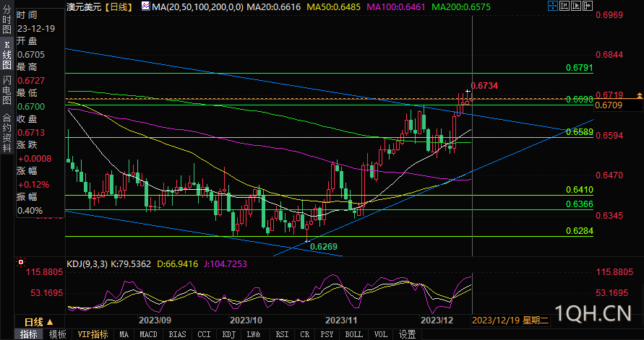644x340 pixels.
Task: Click the MA50:0.6485 value
Action: (333, 6)
